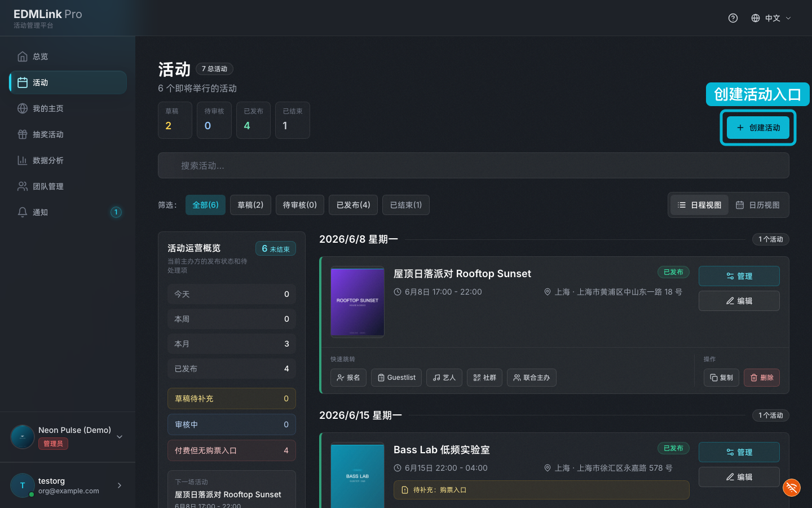812x508 pixels.
Task: Click the 6 未结束 badge
Action: pyautogui.click(x=276, y=249)
